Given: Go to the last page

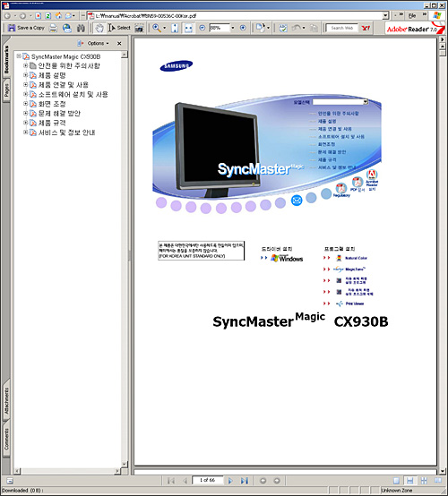Looking at the screenshot, I should point(244,481).
